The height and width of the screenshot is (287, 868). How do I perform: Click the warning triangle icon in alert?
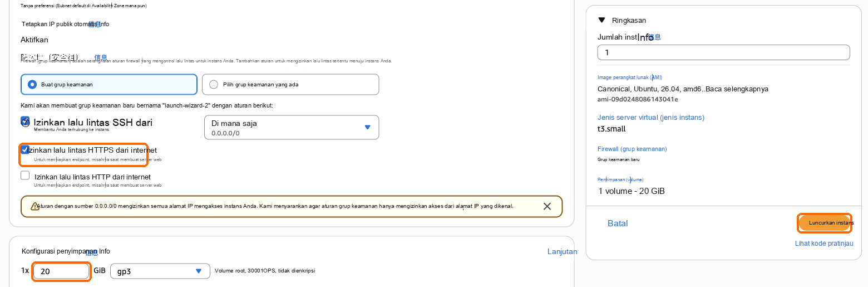35,206
